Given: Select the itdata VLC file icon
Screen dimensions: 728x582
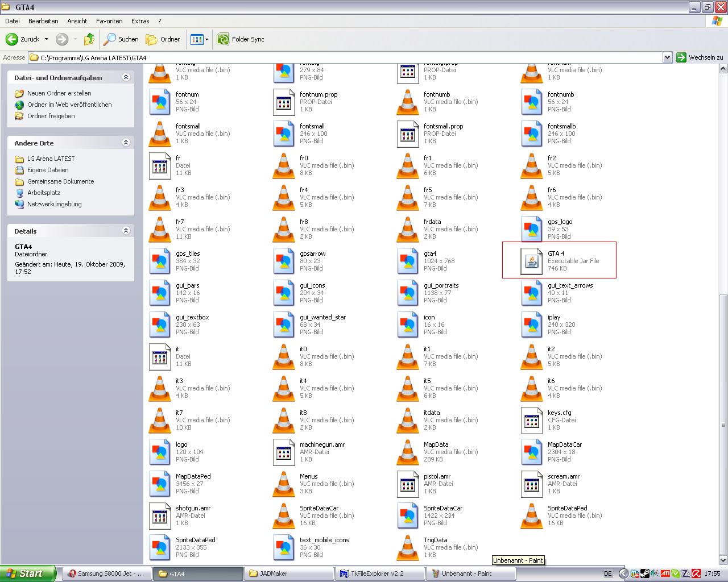Looking at the screenshot, I should [408, 420].
